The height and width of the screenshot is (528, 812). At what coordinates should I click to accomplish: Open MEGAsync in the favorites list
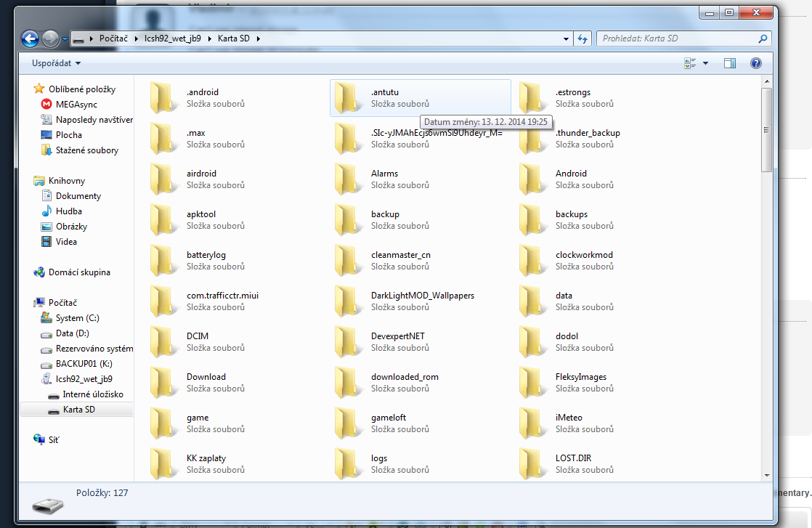[76, 105]
